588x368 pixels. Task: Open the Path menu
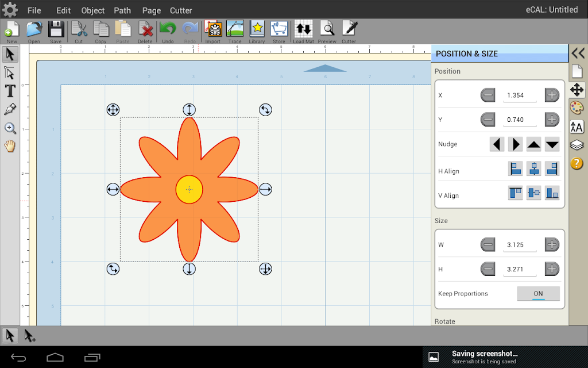122,10
